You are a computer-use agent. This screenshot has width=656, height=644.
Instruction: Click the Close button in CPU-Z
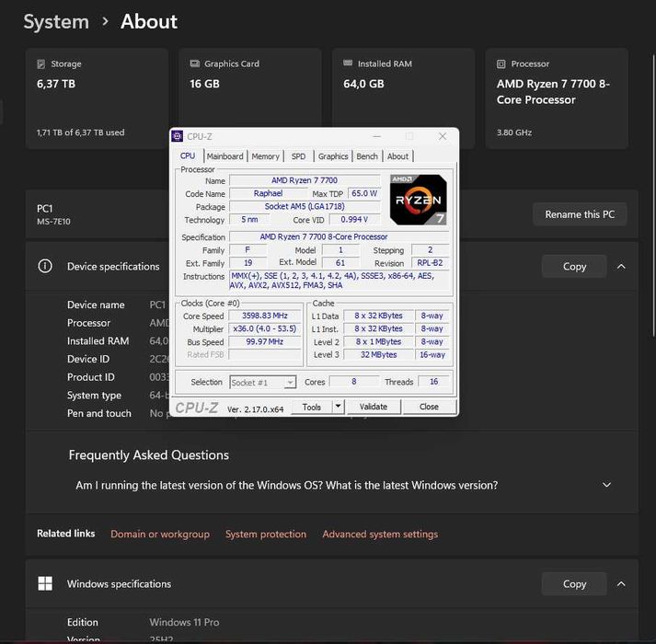click(x=429, y=407)
